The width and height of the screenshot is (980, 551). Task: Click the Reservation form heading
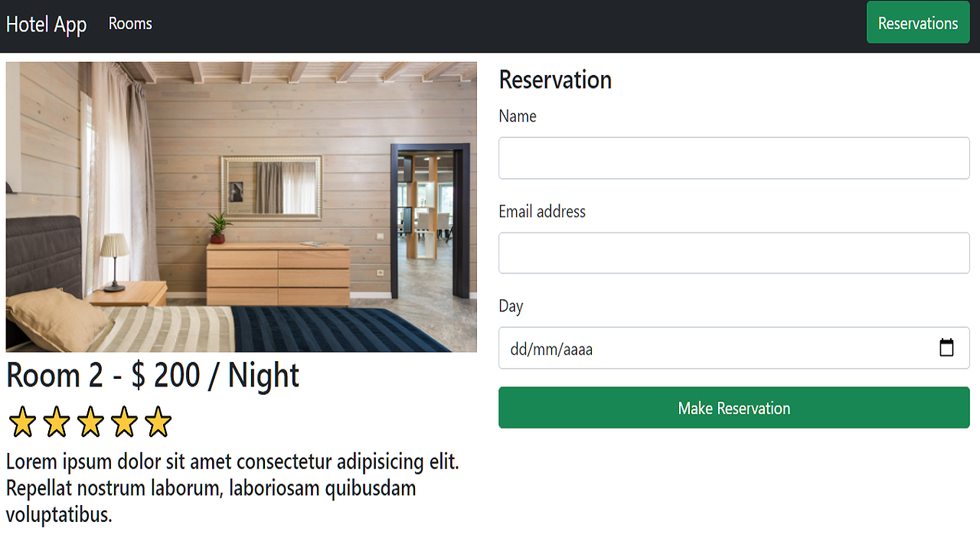coord(555,80)
